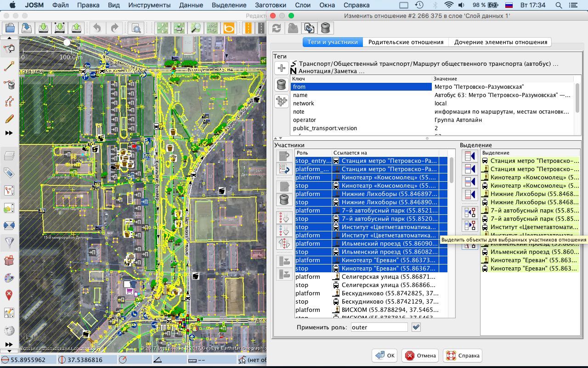
Task: Click the paste tags puzzle icon
Action: pos(282,101)
